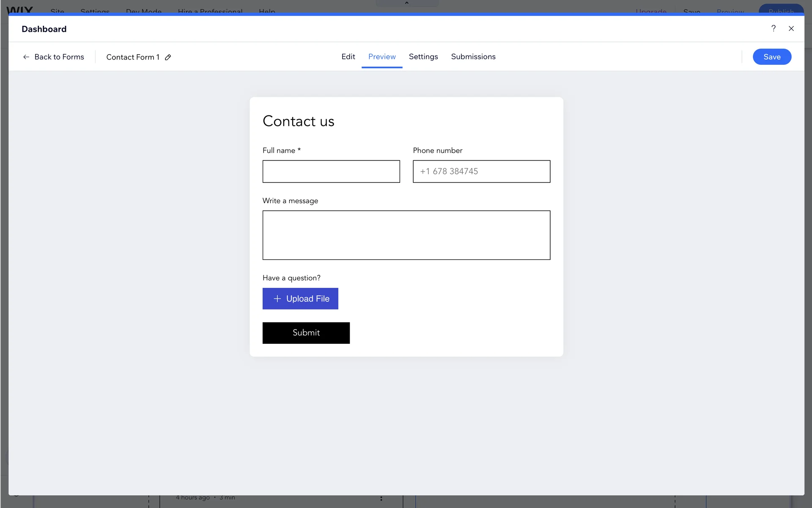This screenshot has width=812, height=508.
Task: Focus the Full name input field
Action: click(331, 171)
